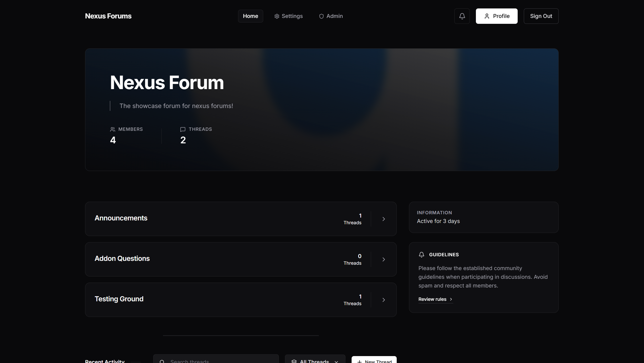Focus the Search threads field
The image size is (644, 363).
coord(216,359)
